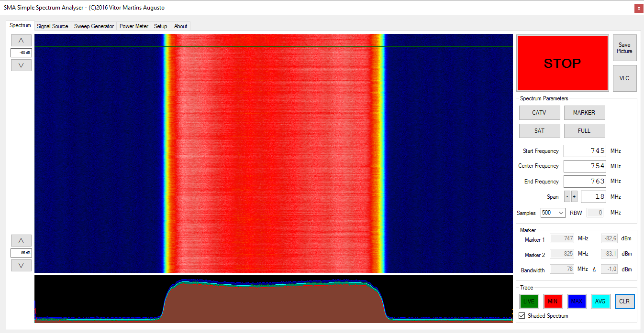644x333 pixels.
Task: Click the MARKER button
Action: point(584,113)
